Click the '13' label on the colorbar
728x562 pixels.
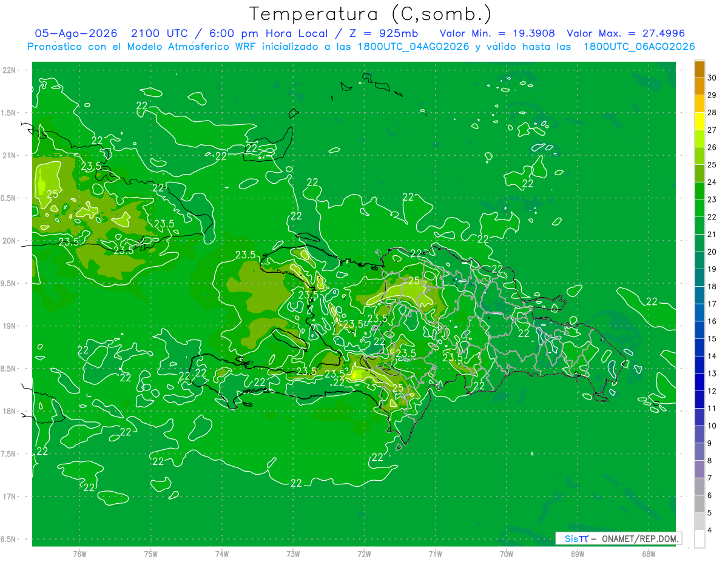(712, 373)
